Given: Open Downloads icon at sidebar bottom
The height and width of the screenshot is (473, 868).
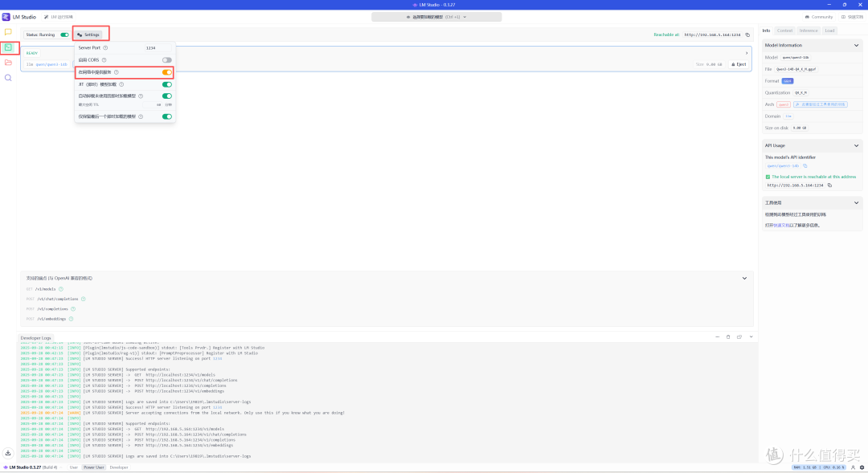Looking at the screenshot, I should pos(8,453).
